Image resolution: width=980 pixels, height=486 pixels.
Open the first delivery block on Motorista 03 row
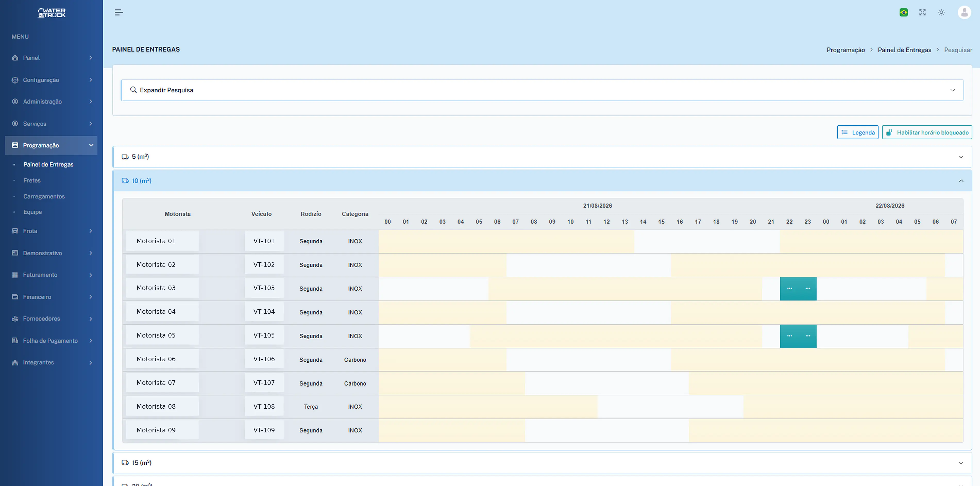pos(789,289)
